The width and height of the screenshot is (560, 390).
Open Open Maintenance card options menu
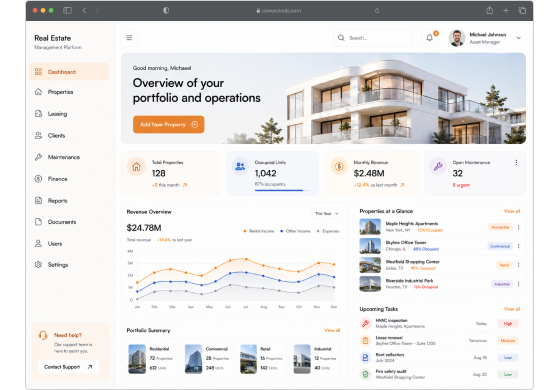[516, 162]
